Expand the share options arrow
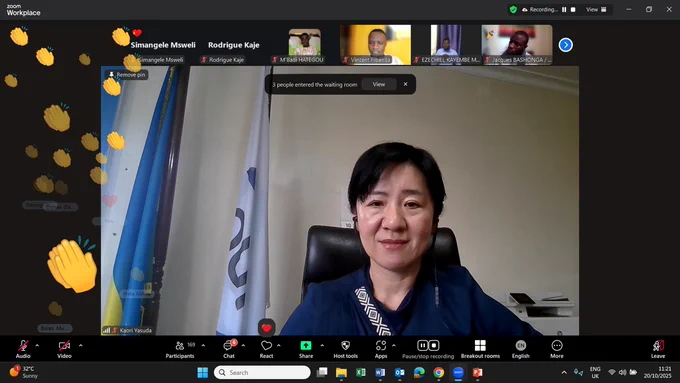 [322, 346]
